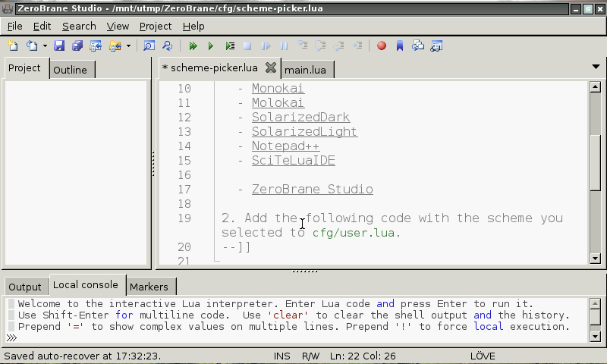The height and width of the screenshot is (364, 607).
Task: Apply the Molokai color scheme link
Action: click(x=278, y=102)
